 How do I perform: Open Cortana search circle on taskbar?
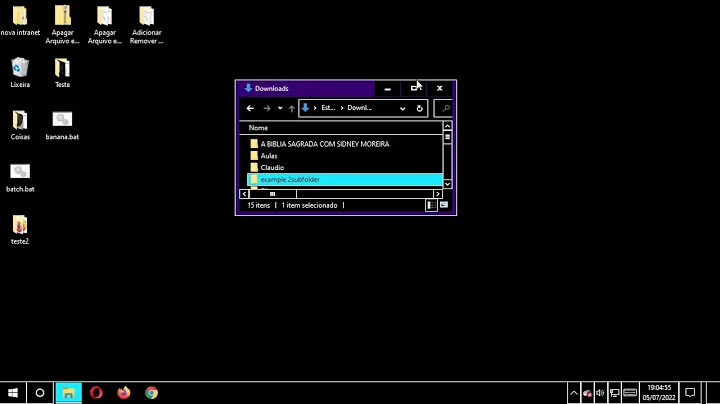pos(40,393)
